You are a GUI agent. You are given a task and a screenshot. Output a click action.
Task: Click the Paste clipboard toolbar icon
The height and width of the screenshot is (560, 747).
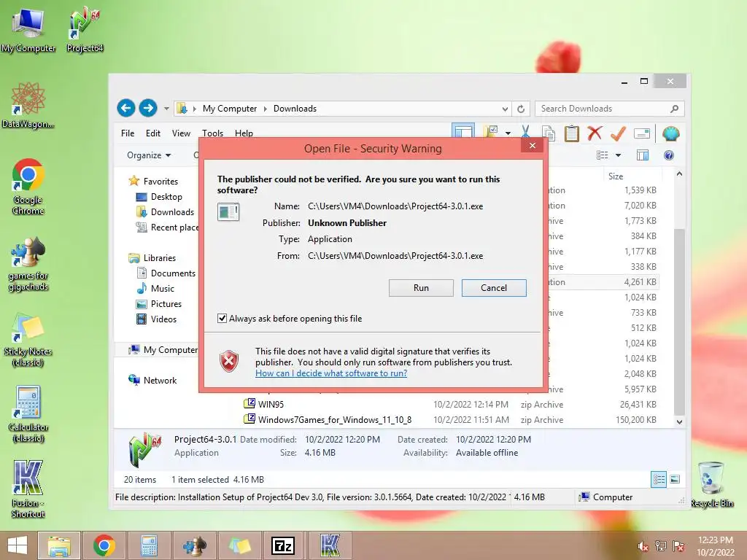point(572,133)
